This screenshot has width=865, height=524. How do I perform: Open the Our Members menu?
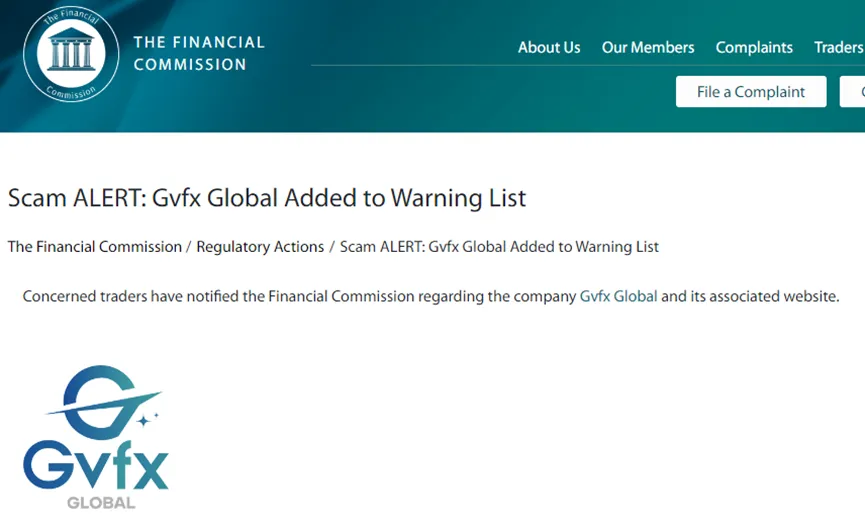tap(648, 47)
